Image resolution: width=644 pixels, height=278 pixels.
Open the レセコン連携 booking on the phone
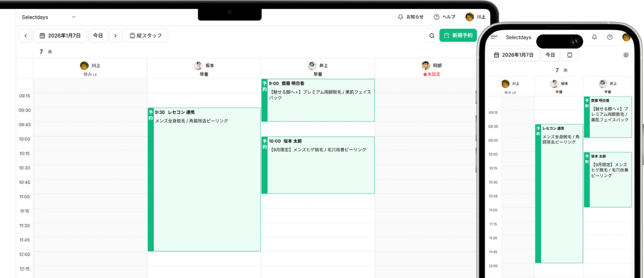[559, 193]
